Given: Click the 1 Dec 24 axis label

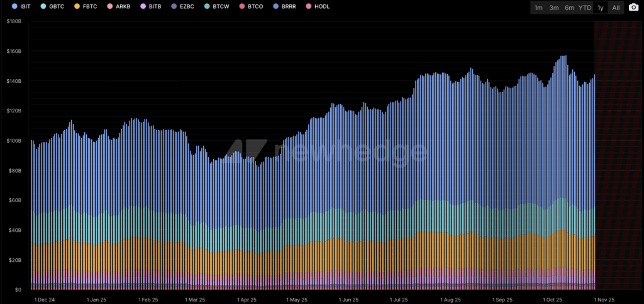Looking at the screenshot, I should (x=45, y=300).
